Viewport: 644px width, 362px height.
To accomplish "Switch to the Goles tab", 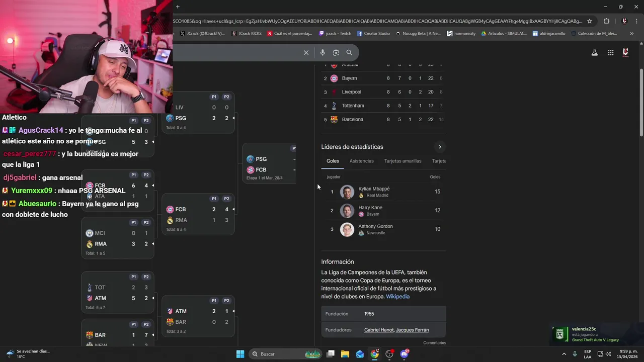I will [x=333, y=161].
